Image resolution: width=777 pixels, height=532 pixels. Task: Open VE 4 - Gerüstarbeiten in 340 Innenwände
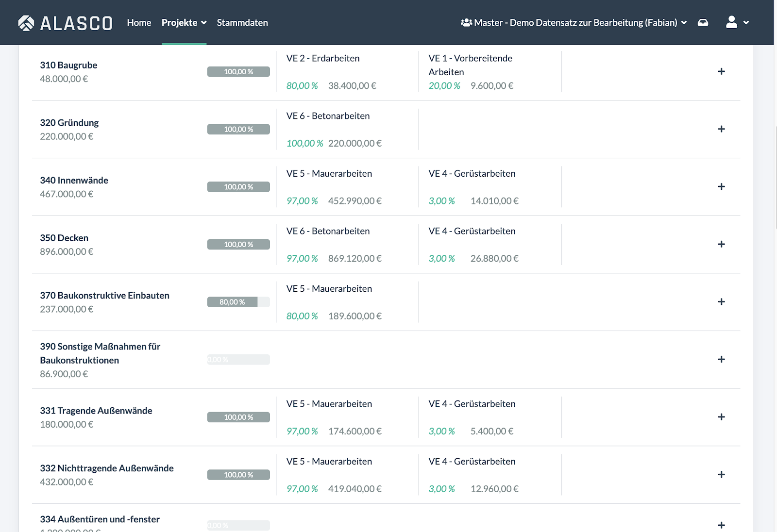tap(472, 174)
